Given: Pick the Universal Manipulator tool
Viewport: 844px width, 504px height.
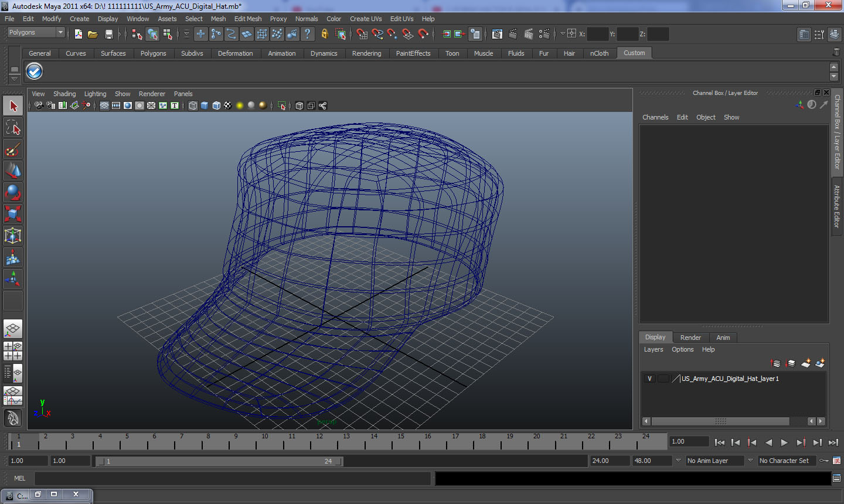Looking at the screenshot, I should (x=13, y=236).
